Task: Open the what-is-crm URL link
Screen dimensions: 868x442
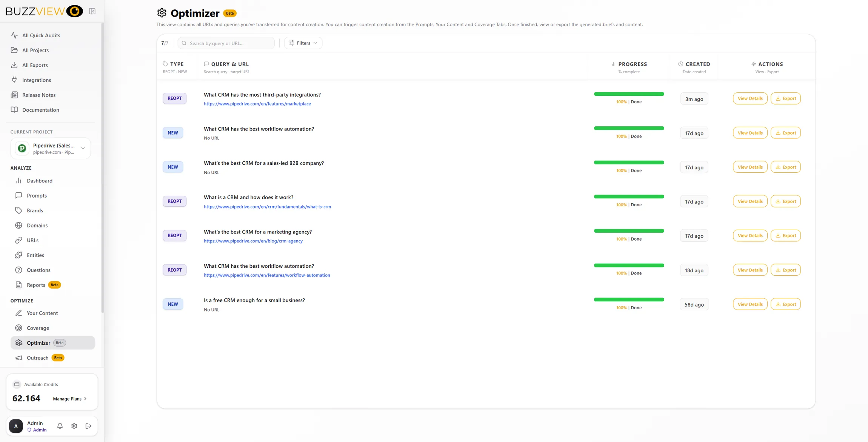Action: click(x=267, y=207)
